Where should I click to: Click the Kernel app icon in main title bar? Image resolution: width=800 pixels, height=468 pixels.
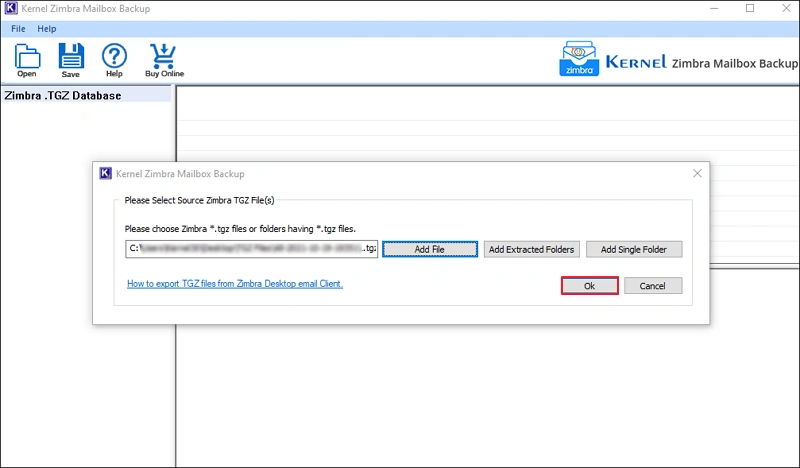coord(11,9)
